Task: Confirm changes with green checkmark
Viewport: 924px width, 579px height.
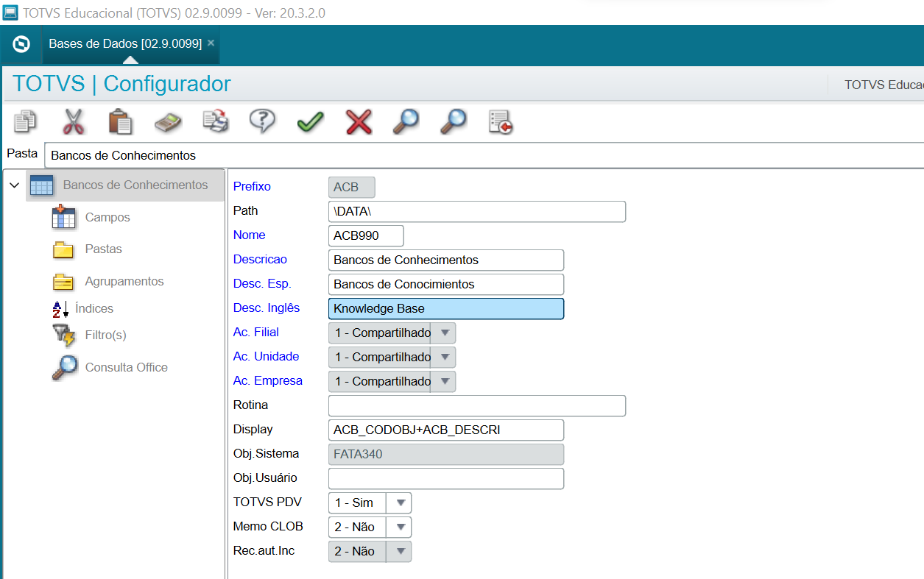Action: pos(311,122)
